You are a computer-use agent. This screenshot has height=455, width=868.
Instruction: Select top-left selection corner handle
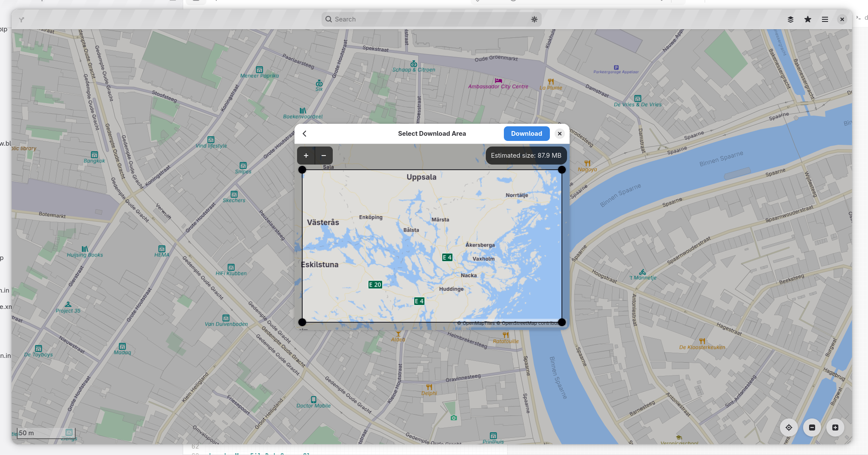coord(302,170)
